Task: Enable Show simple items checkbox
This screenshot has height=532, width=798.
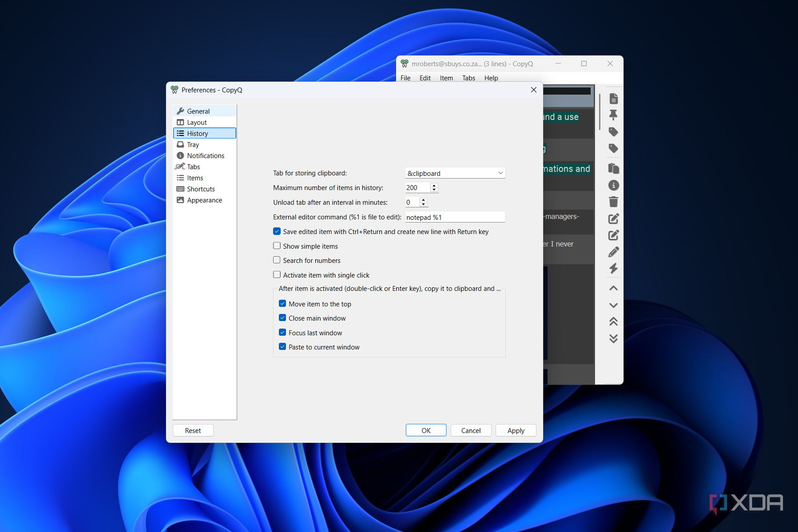Action: tap(277, 246)
